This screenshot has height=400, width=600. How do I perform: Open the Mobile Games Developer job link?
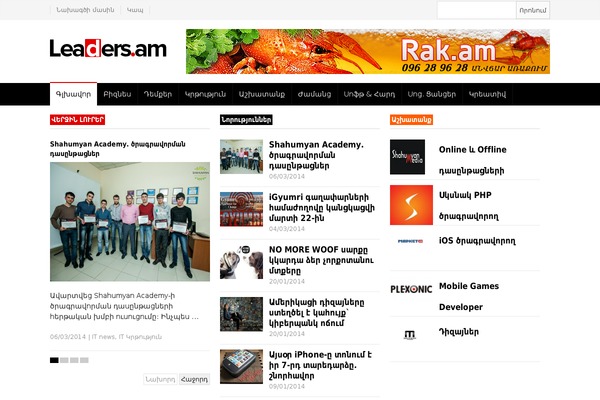point(469,296)
